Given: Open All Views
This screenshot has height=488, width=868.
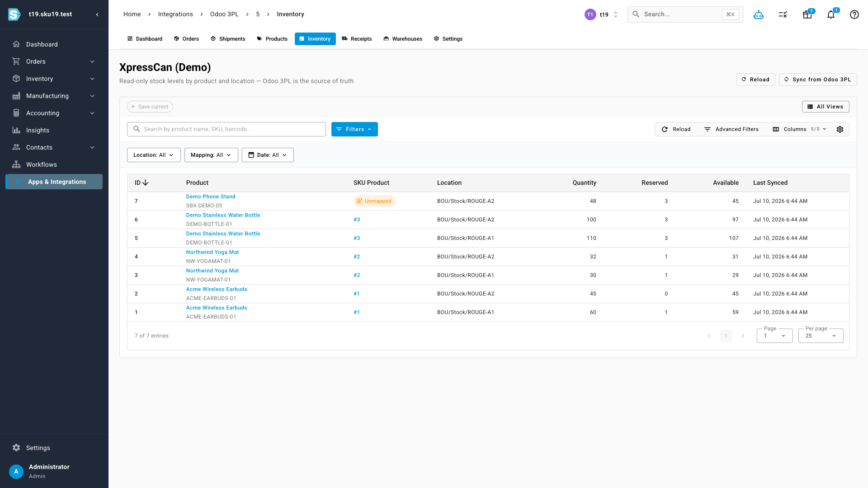Looking at the screenshot, I should tap(826, 107).
